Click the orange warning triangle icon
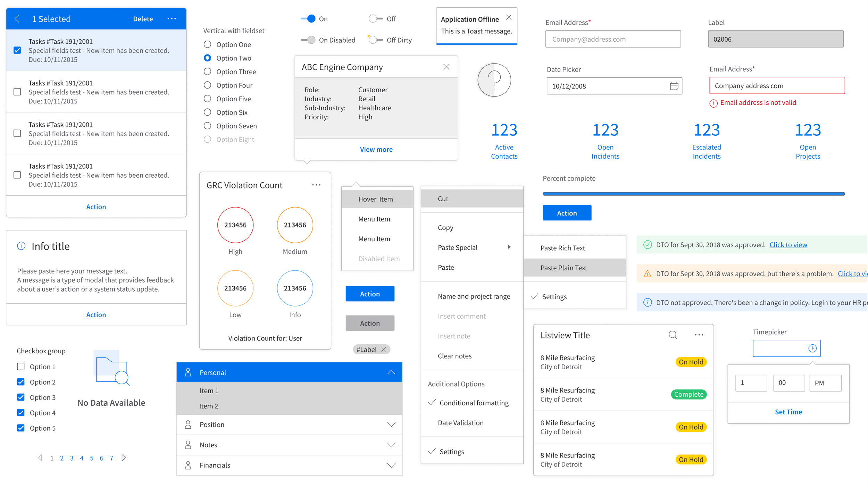Viewport: 868px width, 488px height. point(648,274)
